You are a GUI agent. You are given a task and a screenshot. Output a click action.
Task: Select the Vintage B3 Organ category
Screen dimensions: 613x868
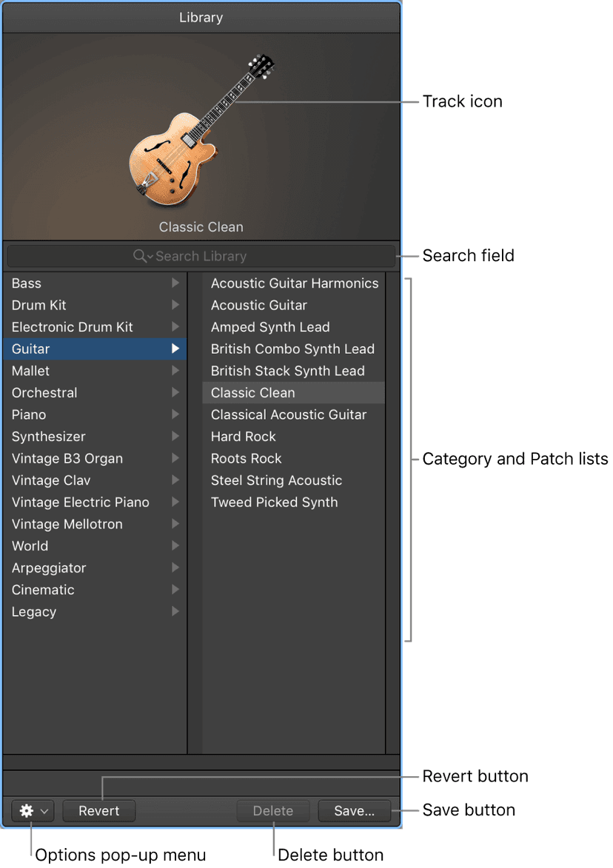click(x=95, y=458)
